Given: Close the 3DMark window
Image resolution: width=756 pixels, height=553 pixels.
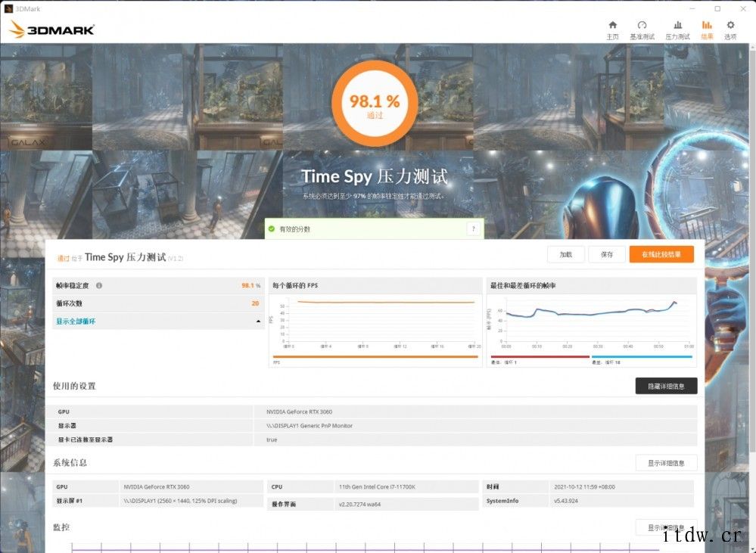Looking at the screenshot, I should (743, 8).
